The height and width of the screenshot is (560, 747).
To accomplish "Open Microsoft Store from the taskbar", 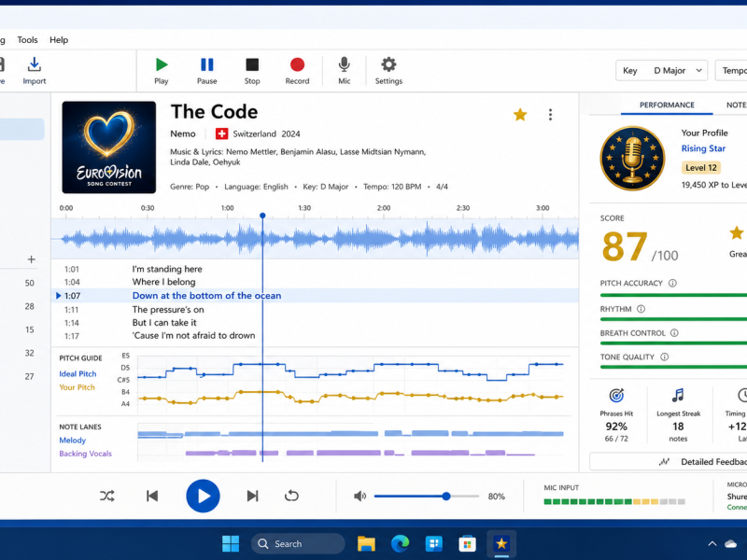I will tap(468, 543).
